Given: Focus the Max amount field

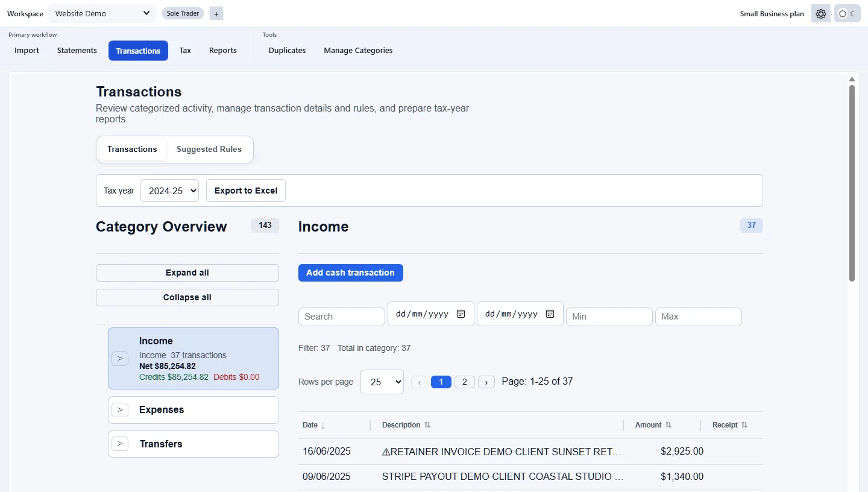Looking at the screenshot, I should point(699,317).
